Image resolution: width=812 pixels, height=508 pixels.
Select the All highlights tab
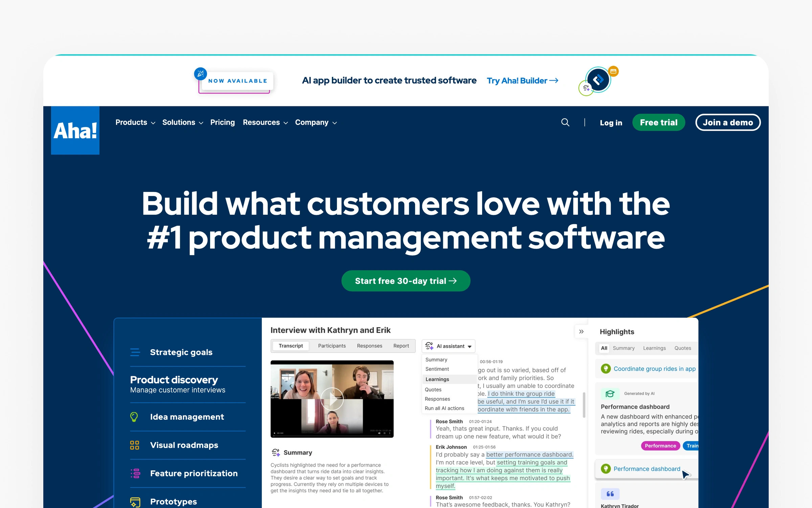click(x=604, y=348)
